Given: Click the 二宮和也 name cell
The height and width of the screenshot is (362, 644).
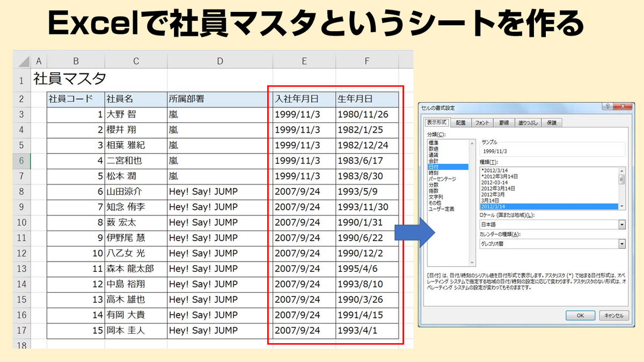Looking at the screenshot, I should click(136, 161).
